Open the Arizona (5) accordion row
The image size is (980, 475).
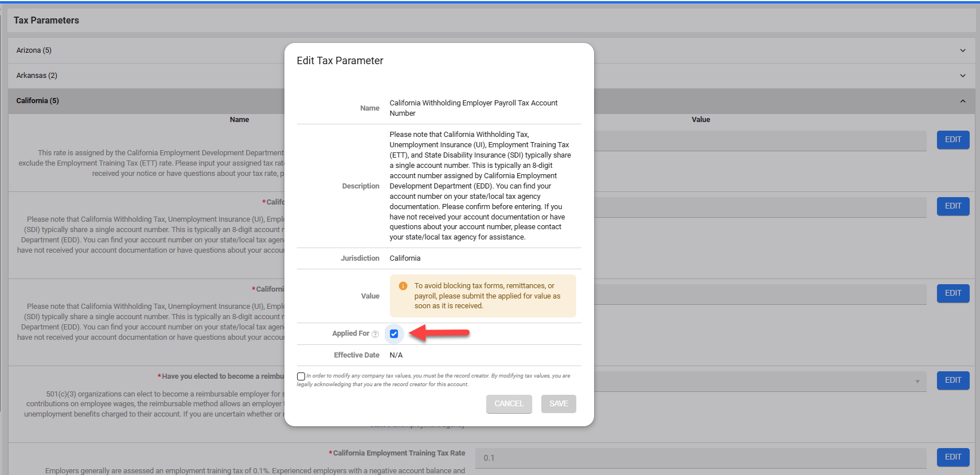pos(491,50)
